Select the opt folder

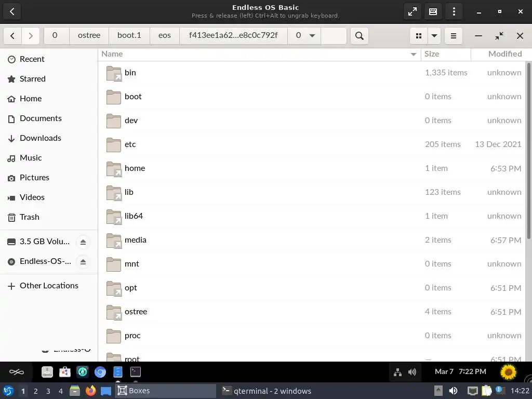tap(312, 288)
